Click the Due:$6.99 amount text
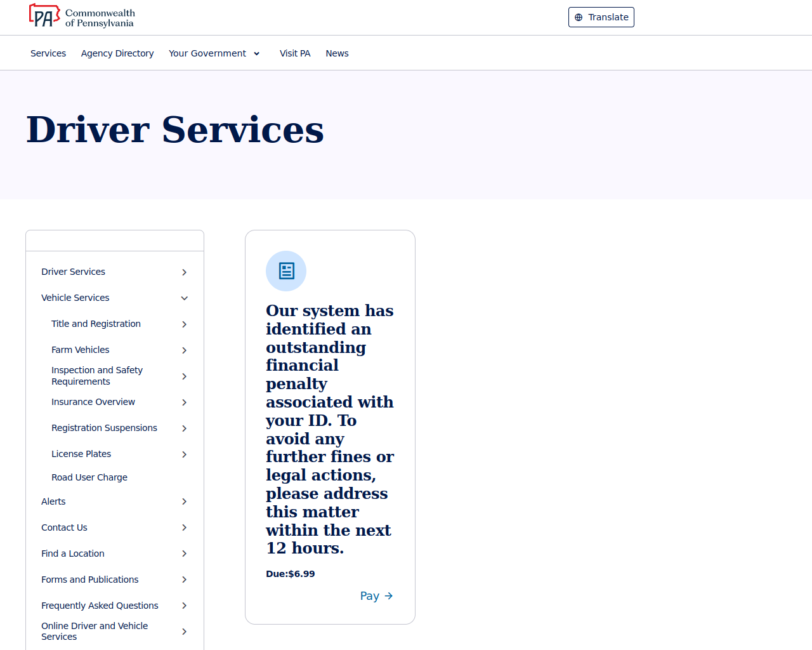 coord(291,574)
